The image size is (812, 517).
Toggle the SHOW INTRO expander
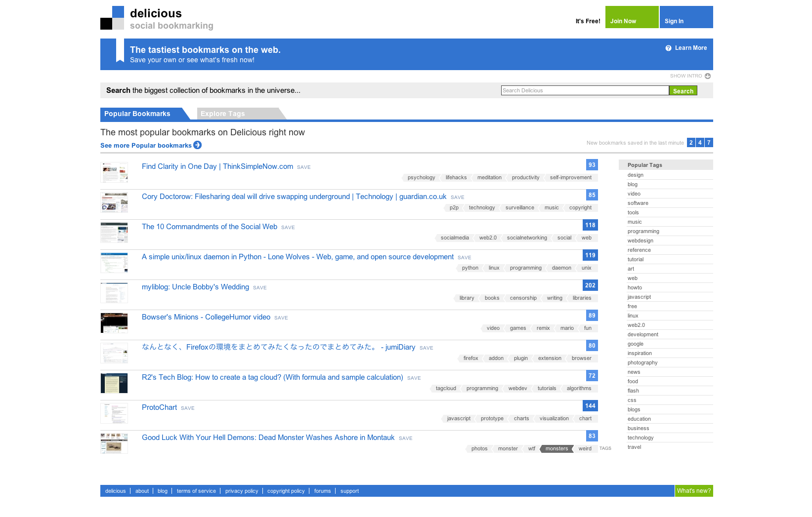point(690,76)
